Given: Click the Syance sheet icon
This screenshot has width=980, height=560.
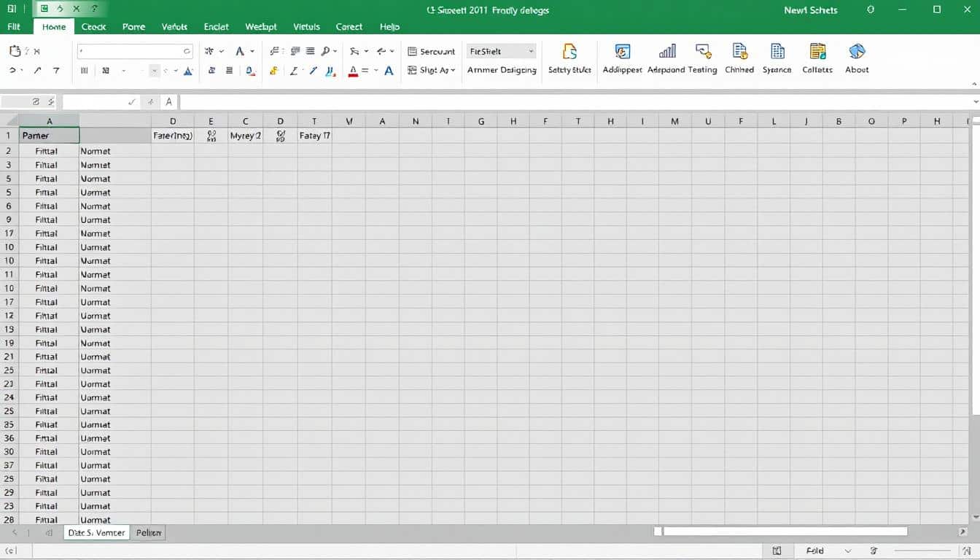Looking at the screenshot, I should pos(777,52).
